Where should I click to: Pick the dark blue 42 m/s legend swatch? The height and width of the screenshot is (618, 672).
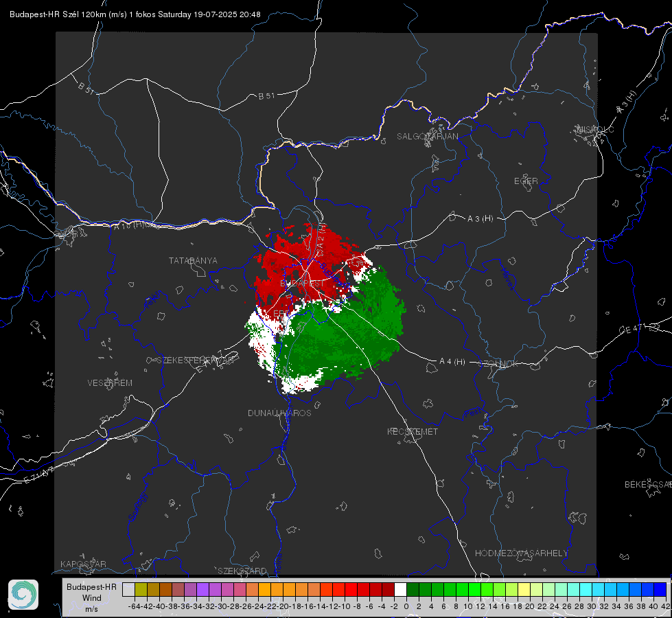[660, 590]
